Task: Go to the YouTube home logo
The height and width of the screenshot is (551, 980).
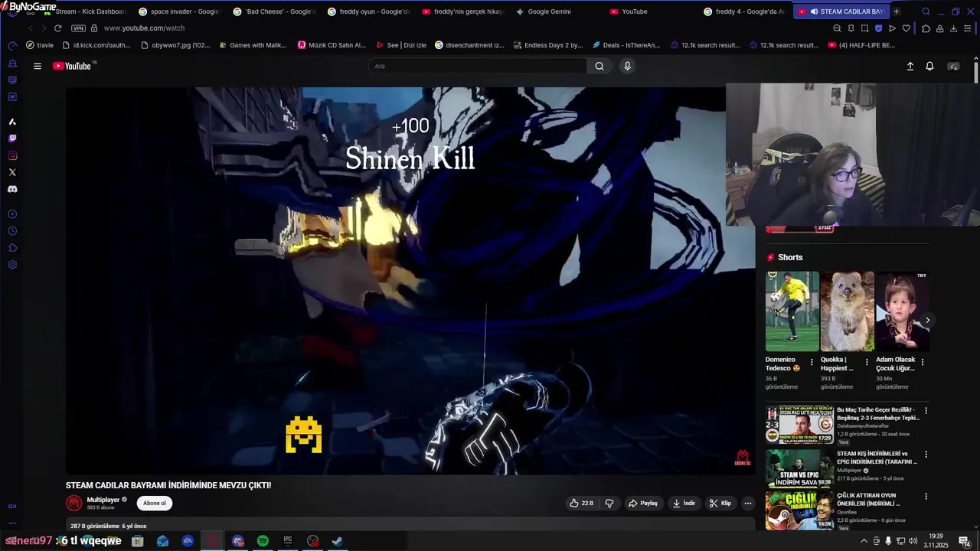Action: coord(72,66)
